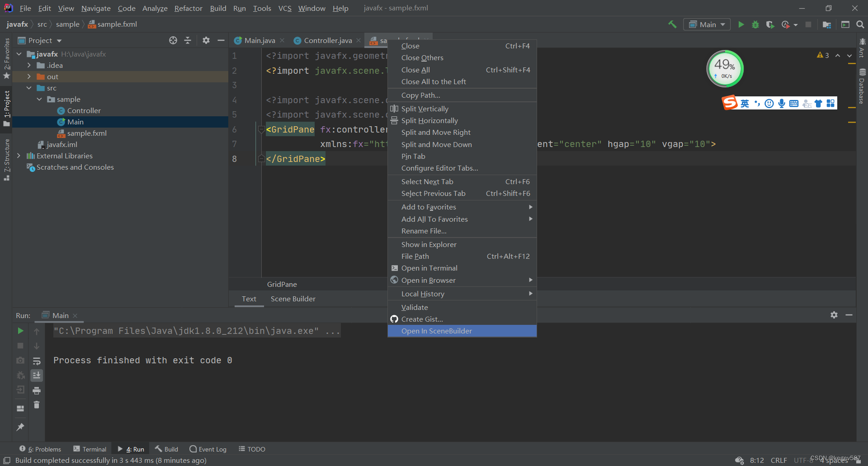Open Search Everywhere magnifier
Screen dimensions: 868x466
click(x=860, y=24)
